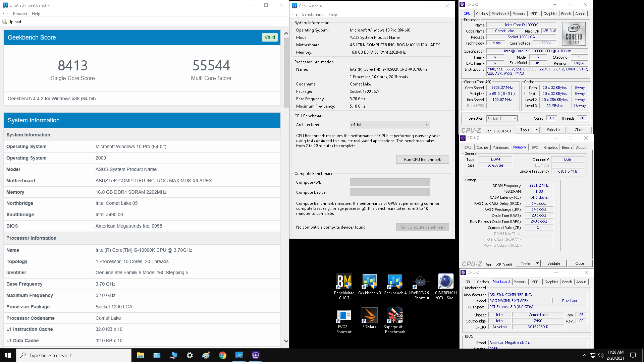Viewport: 644px width, 362px height.
Task: Switch to Bench tab in top CPU-Z
Action: point(566,14)
